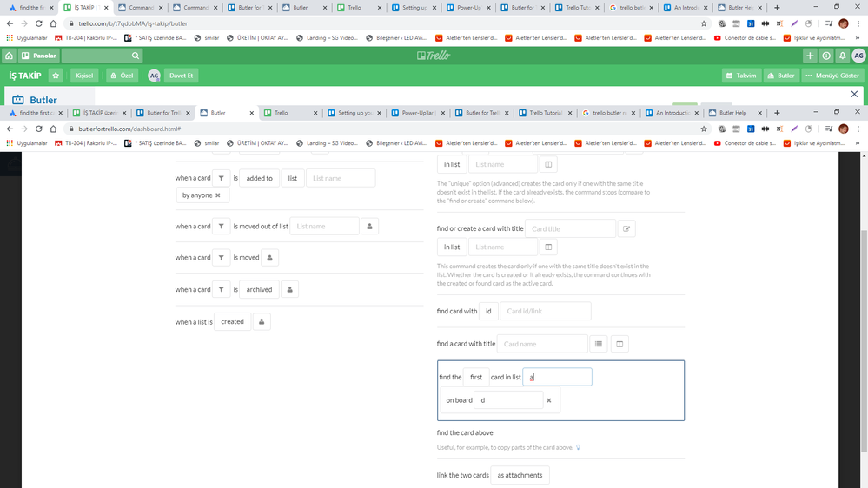868x488 pixels.
Task: Click List name field for moved out of list
Action: pos(324,227)
